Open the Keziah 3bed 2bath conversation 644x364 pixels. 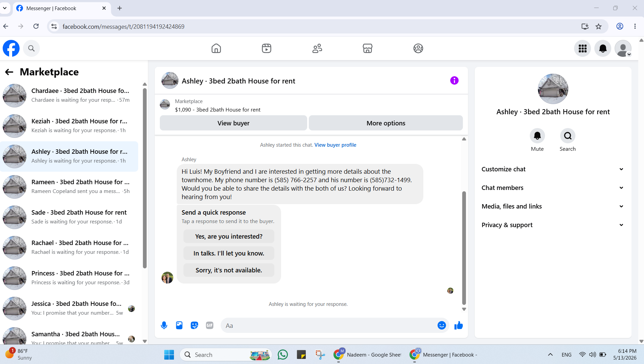[69, 126]
